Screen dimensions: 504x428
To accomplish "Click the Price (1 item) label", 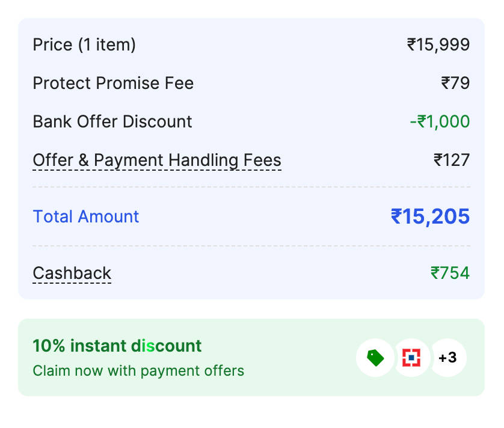I will tap(84, 45).
